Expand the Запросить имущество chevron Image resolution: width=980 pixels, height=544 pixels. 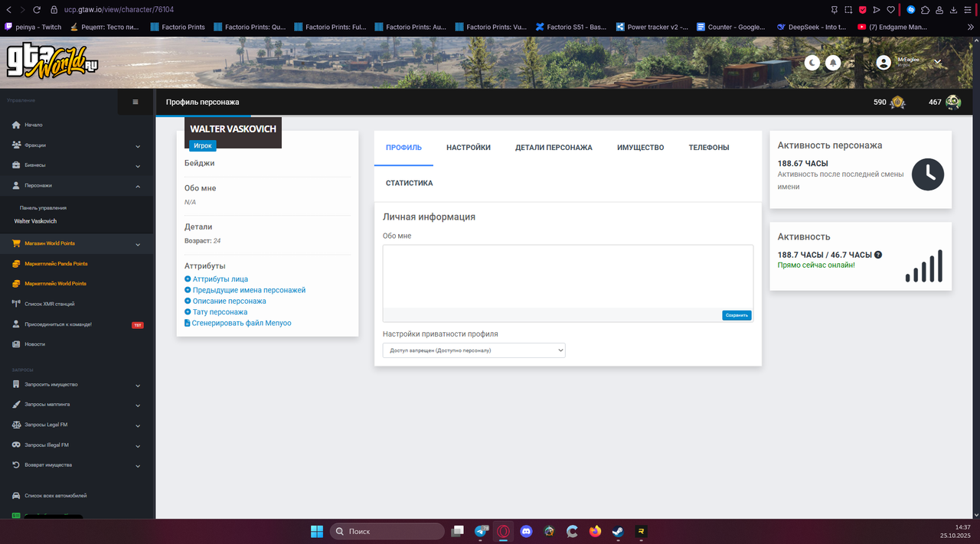(x=138, y=386)
